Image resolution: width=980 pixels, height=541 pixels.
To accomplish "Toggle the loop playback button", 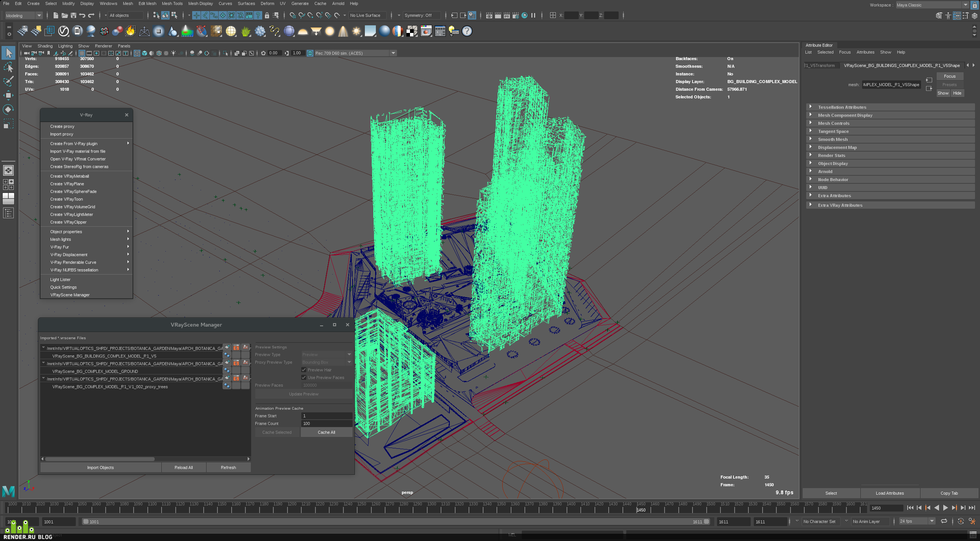I will 944,521.
